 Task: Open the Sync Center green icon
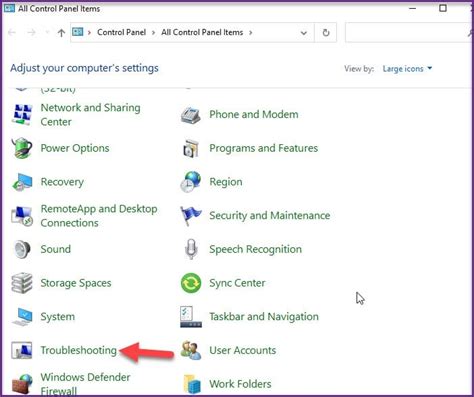(191, 283)
